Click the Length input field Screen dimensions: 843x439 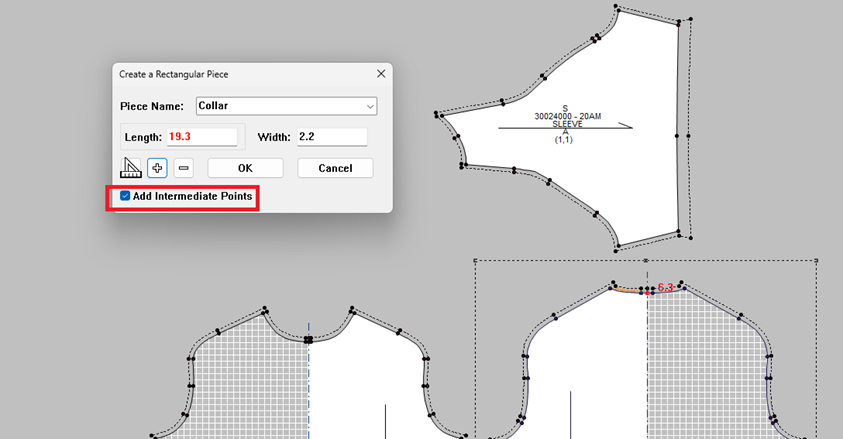(x=201, y=137)
